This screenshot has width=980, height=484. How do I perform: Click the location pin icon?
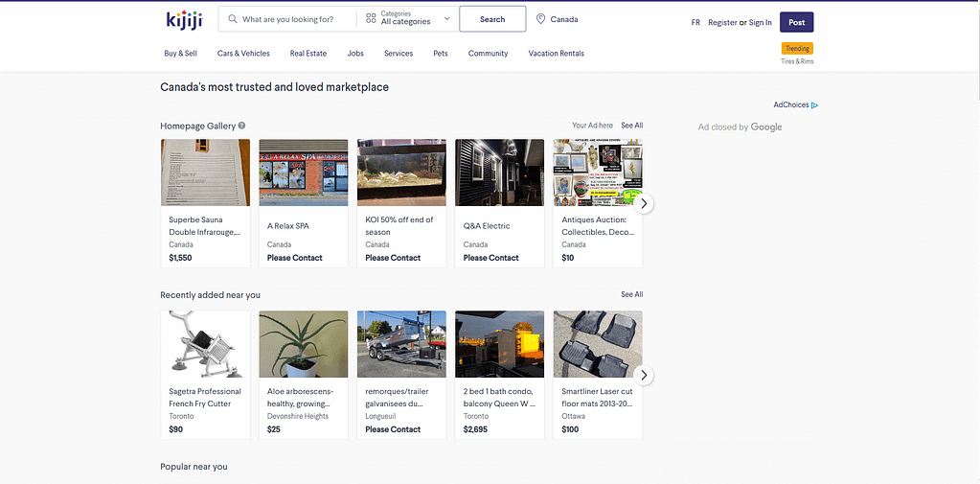pos(540,19)
